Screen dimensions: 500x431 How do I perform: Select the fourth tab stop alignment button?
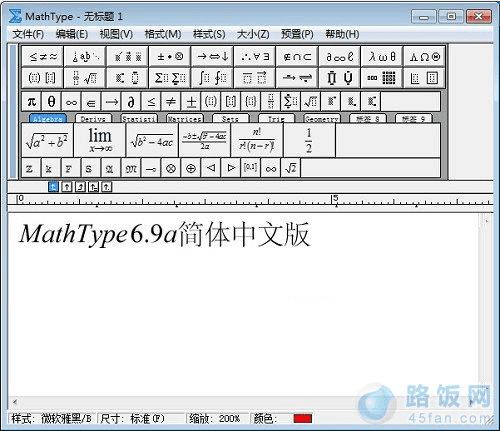(93, 187)
